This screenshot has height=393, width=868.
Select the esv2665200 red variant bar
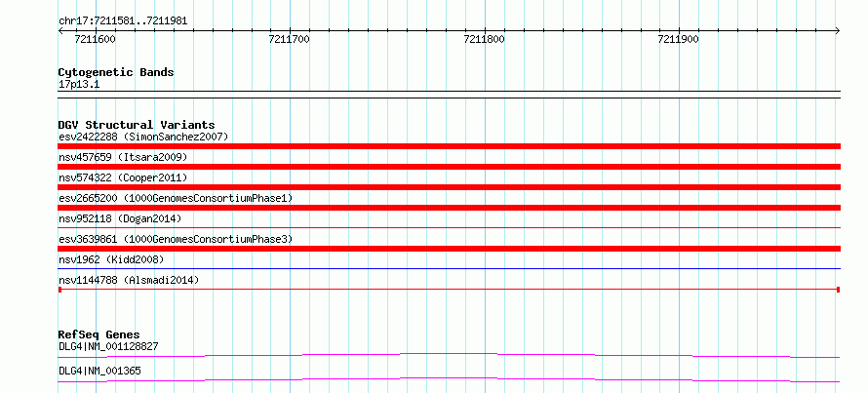450,208
